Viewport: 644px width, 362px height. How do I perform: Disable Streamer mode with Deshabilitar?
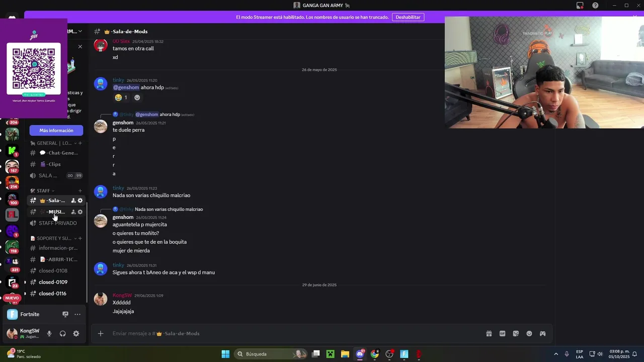click(408, 17)
